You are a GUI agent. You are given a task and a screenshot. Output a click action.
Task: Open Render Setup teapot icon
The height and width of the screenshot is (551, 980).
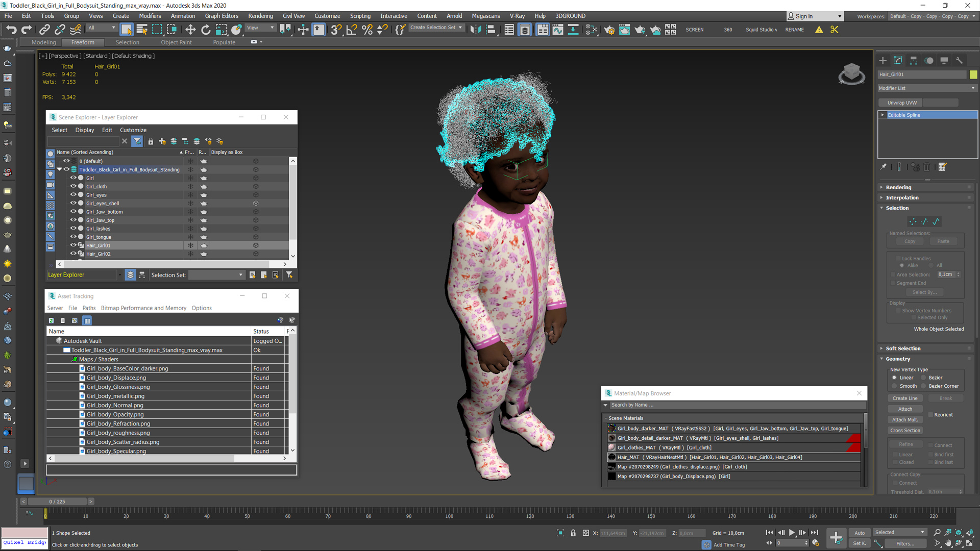click(x=609, y=30)
